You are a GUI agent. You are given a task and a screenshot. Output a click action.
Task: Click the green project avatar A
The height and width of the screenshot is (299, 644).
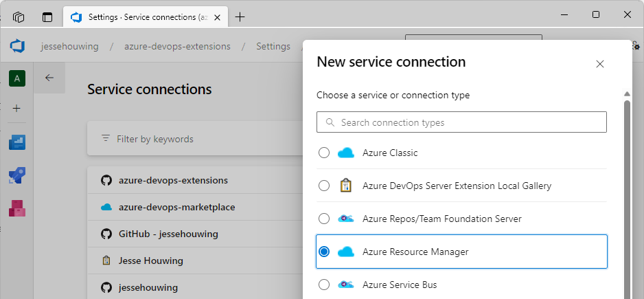(x=17, y=78)
